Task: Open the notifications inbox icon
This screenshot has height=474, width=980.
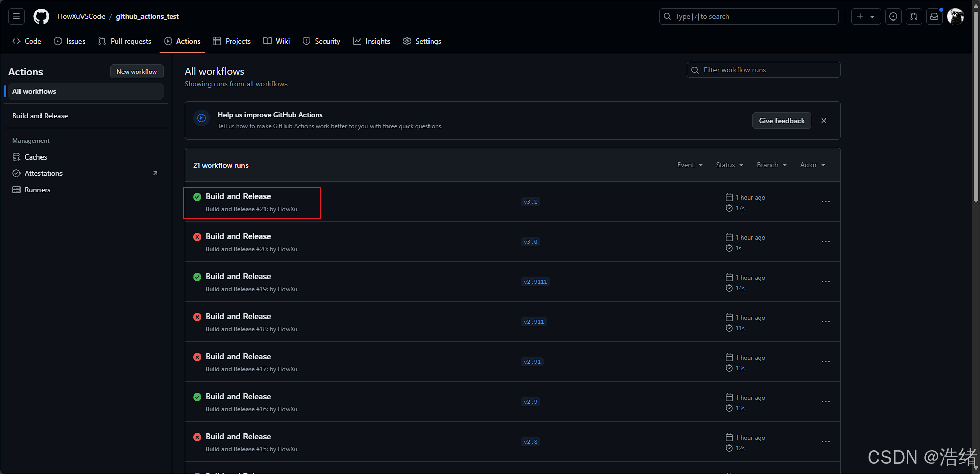Action: pyautogui.click(x=934, y=16)
